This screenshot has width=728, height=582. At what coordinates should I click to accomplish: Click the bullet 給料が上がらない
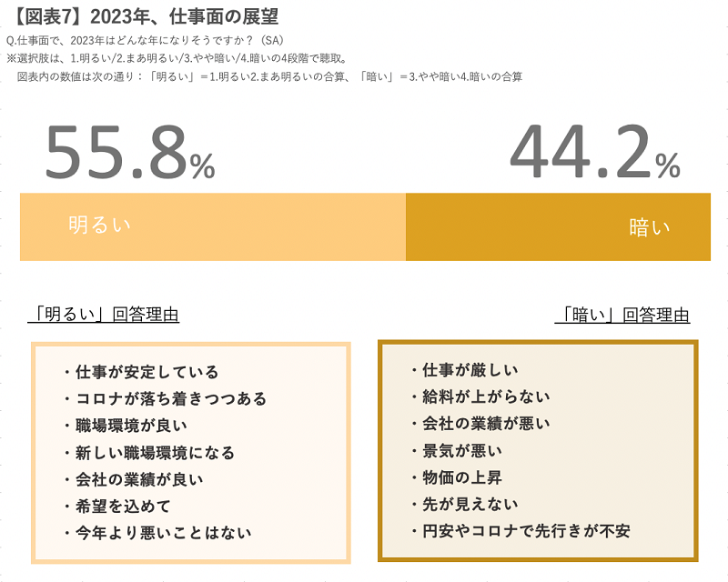[x=480, y=396]
